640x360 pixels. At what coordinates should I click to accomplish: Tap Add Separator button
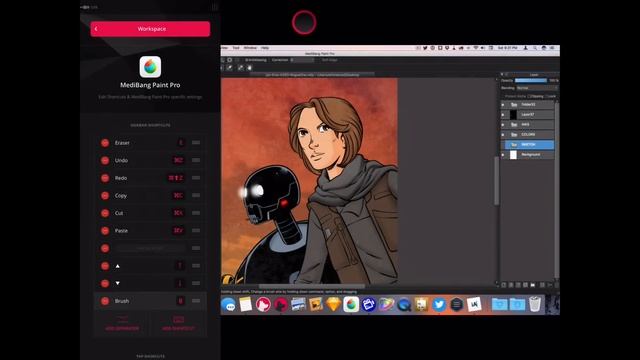click(122, 323)
